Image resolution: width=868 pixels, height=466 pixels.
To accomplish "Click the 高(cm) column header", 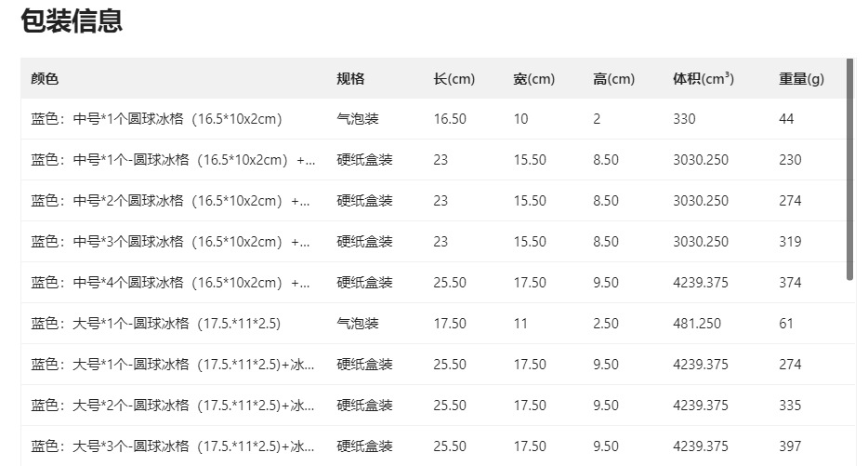I will click(613, 79).
